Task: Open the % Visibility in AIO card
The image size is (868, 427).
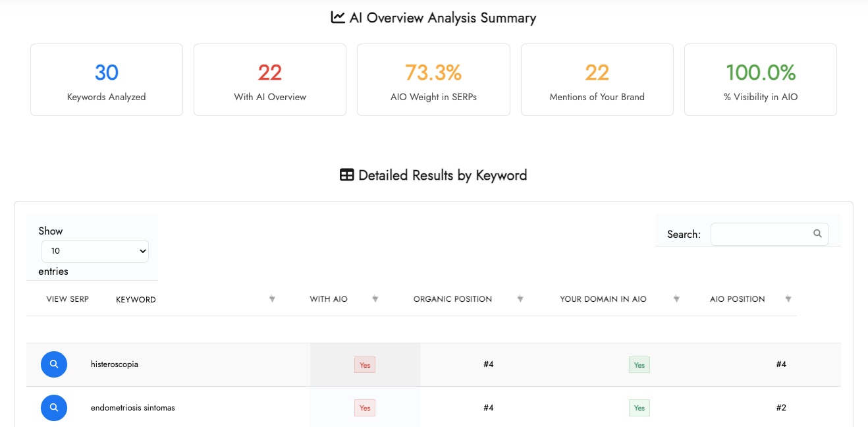Action: tap(761, 80)
